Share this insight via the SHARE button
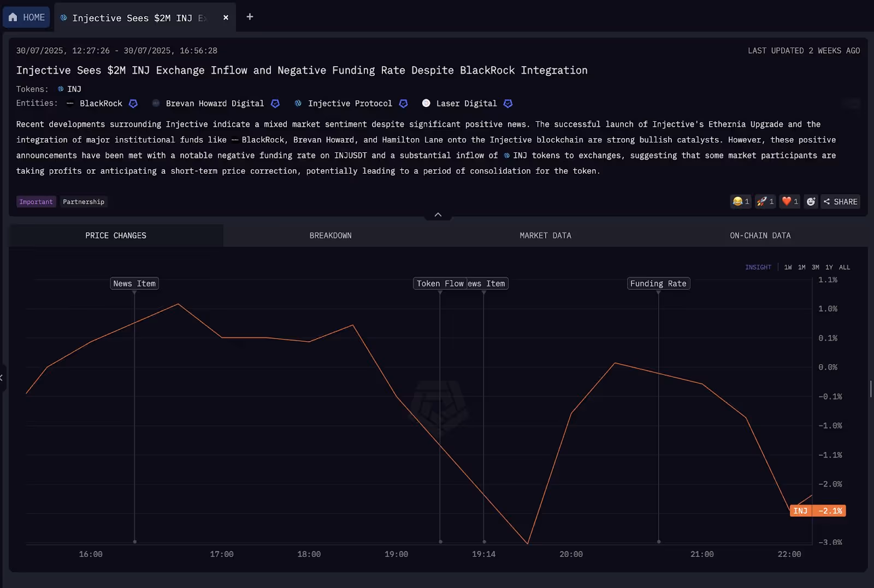This screenshot has height=588, width=874. click(x=840, y=201)
